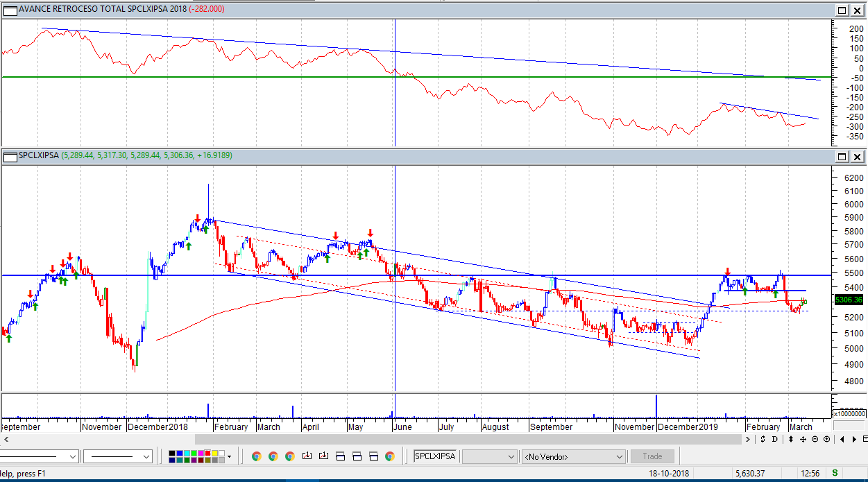Image resolution: width=868 pixels, height=482 pixels.
Task: Click the June label on date axis
Action: coord(402,427)
